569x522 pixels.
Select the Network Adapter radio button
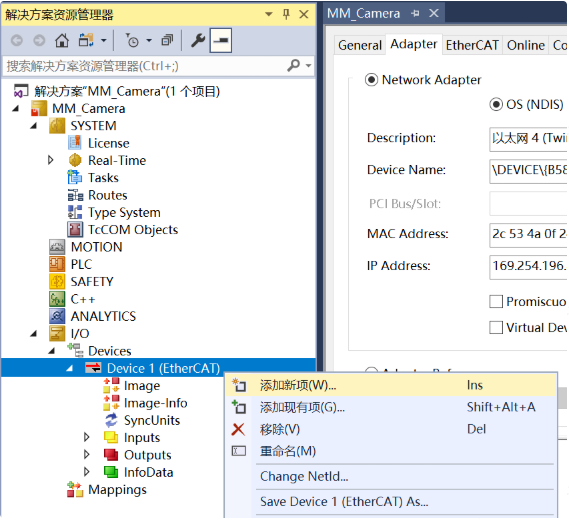point(371,79)
